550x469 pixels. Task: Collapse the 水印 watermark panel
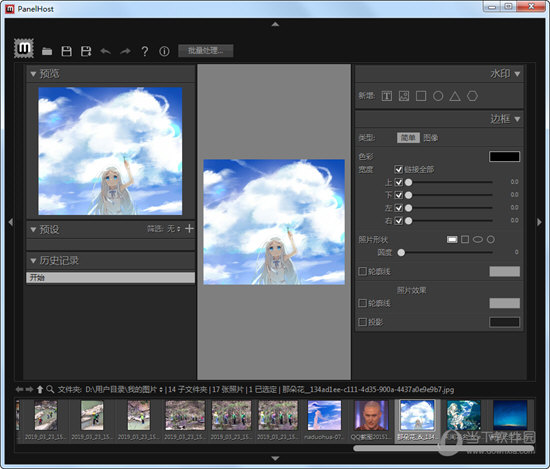pos(517,74)
